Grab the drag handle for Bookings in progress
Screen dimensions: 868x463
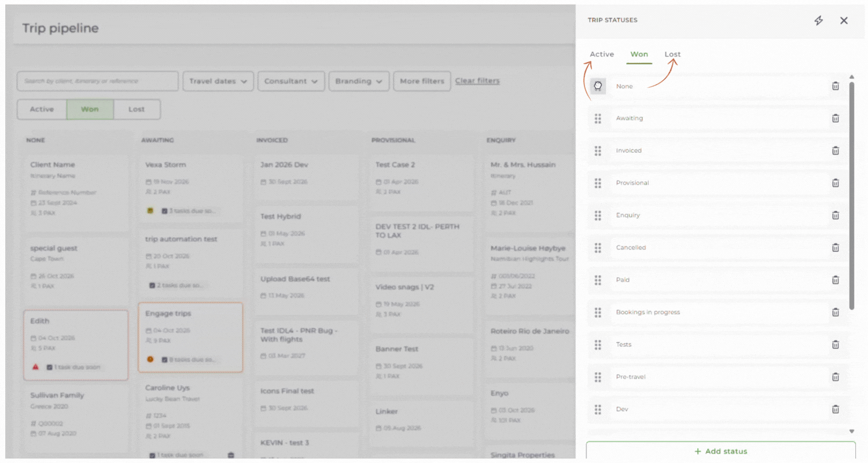coord(598,313)
